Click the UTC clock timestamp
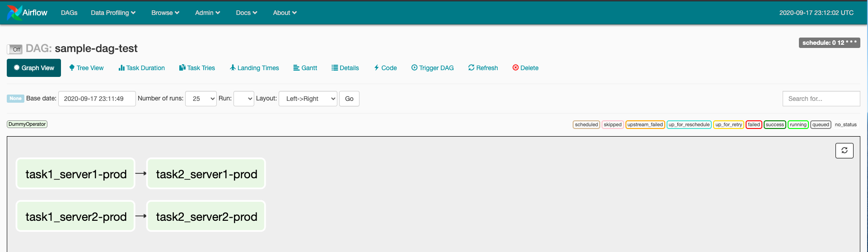 [816, 13]
